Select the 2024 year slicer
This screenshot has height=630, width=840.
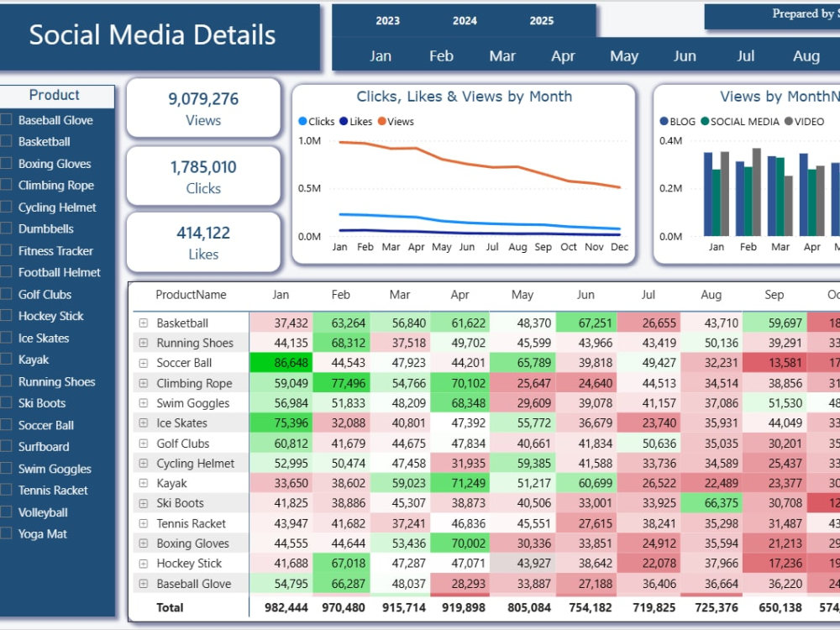tap(465, 21)
